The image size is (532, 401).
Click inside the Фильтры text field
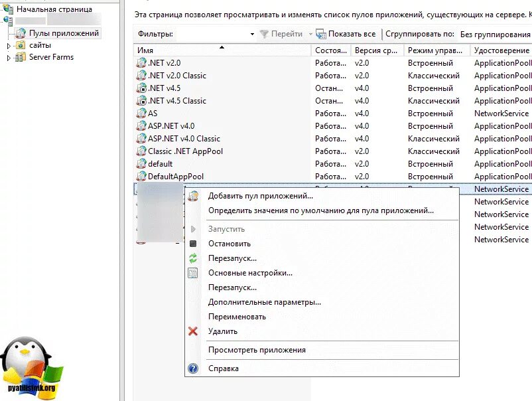pos(212,34)
